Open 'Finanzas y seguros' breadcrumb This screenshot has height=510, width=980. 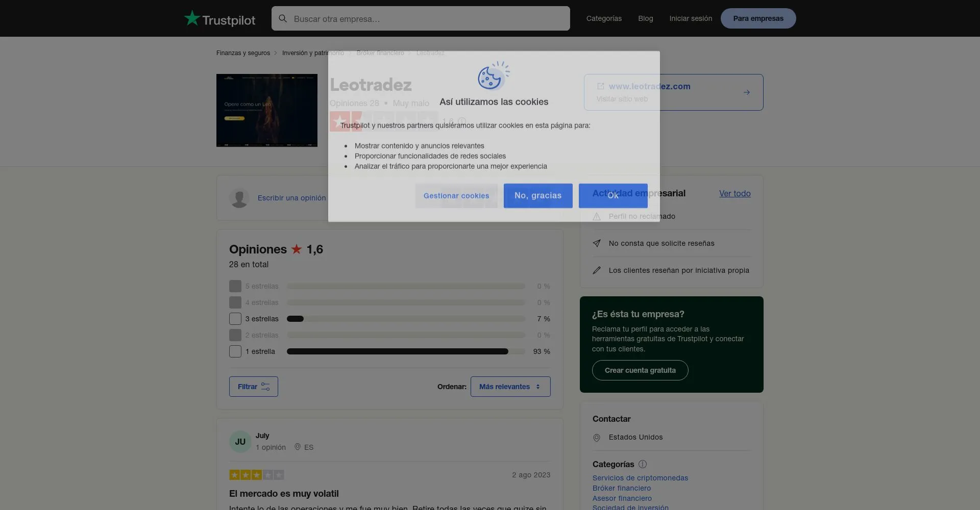pyautogui.click(x=243, y=53)
